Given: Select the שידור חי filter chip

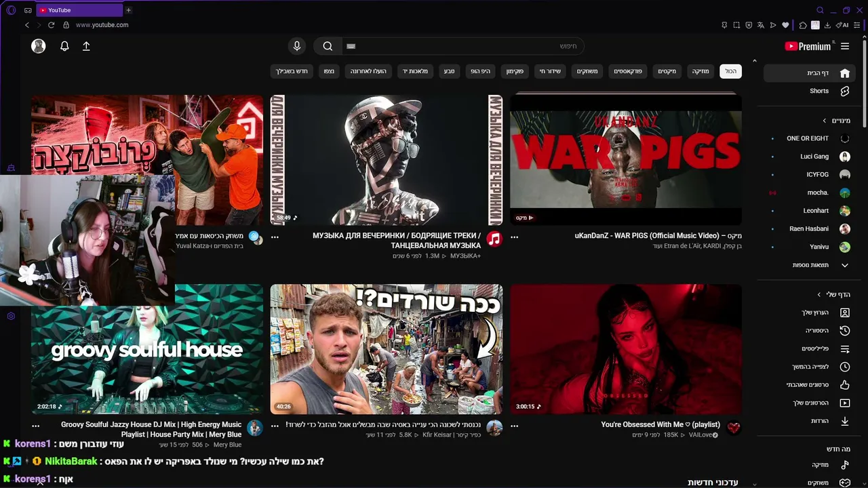Looking at the screenshot, I should (550, 71).
